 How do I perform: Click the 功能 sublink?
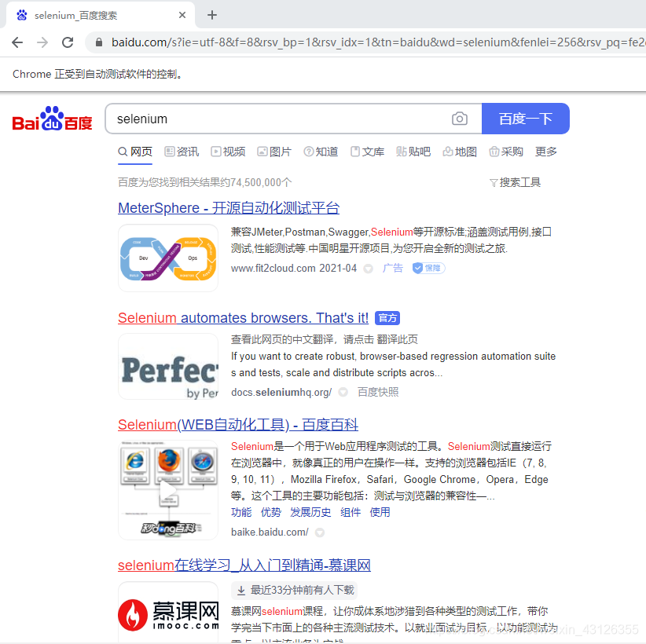click(x=241, y=512)
